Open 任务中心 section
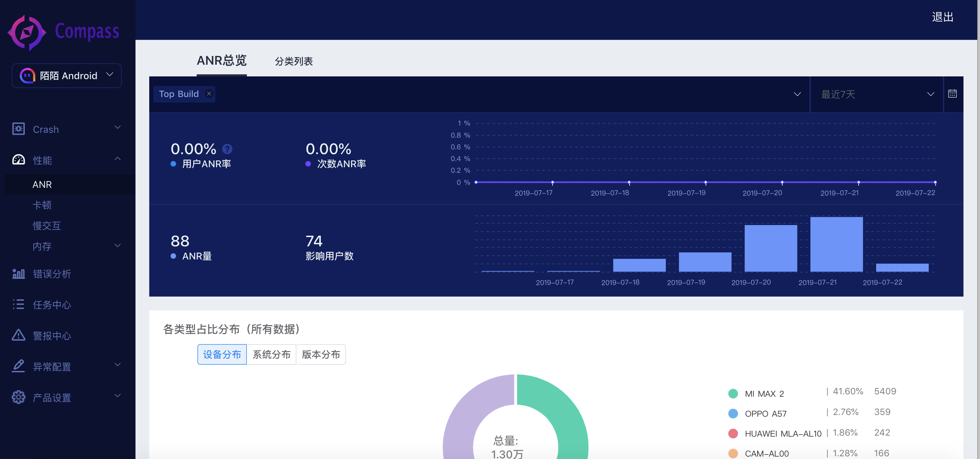Image resolution: width=980 pixels, height=459 pixels. coord(52,305)
